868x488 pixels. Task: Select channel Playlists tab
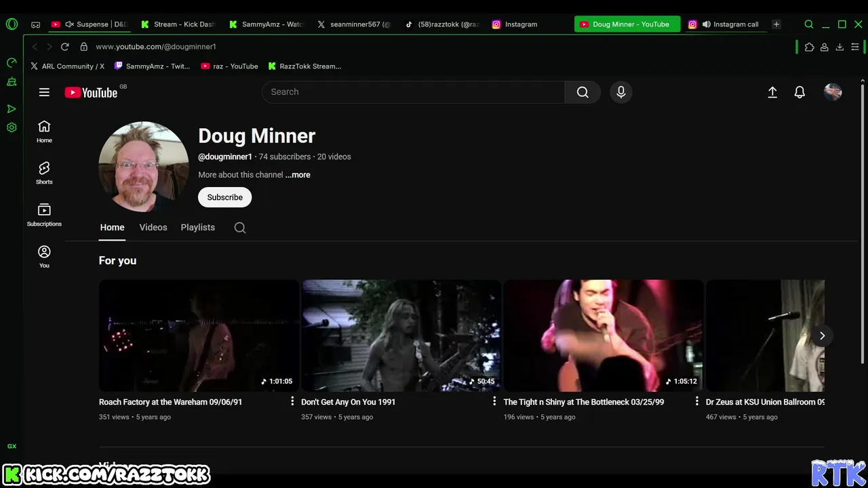(198, 228)
